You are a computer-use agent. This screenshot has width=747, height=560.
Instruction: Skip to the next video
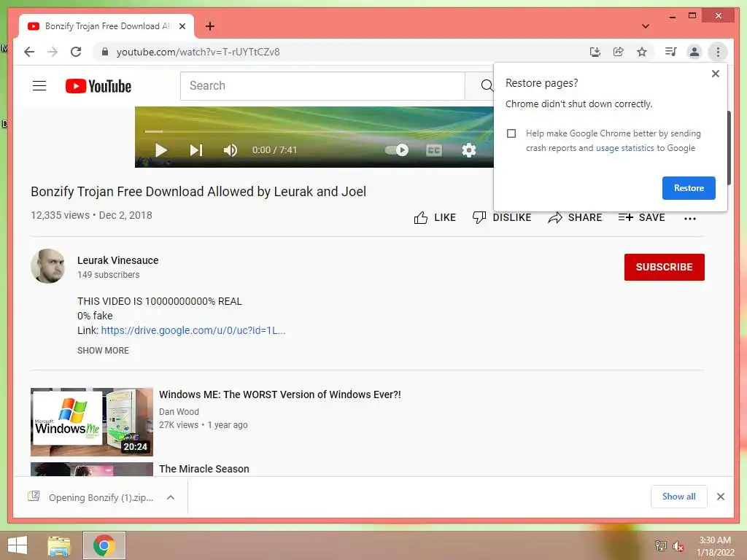click(196, 150)
